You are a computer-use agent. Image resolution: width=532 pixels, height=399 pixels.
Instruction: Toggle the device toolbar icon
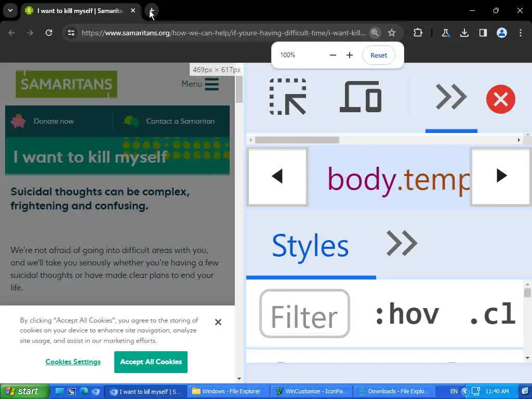(x=361, y=97)
